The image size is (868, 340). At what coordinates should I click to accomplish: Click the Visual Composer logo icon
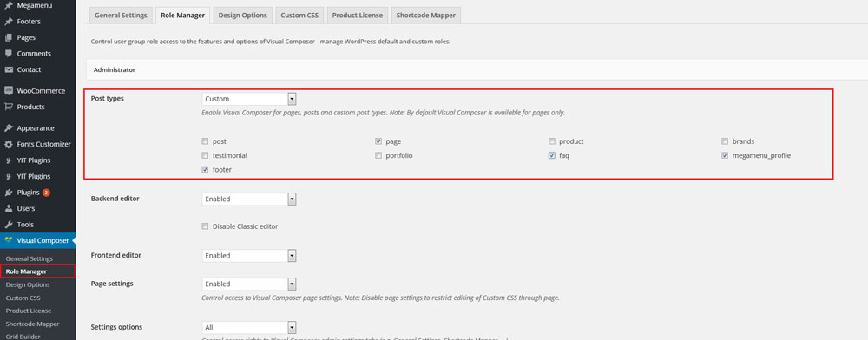click(x=9, y=240)
